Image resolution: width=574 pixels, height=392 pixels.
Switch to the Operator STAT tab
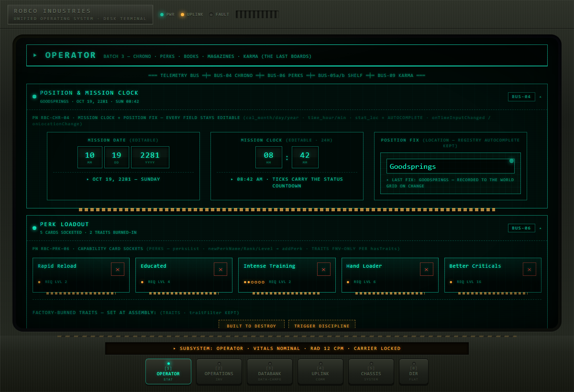pyautogui.click(x=168, y=371)
